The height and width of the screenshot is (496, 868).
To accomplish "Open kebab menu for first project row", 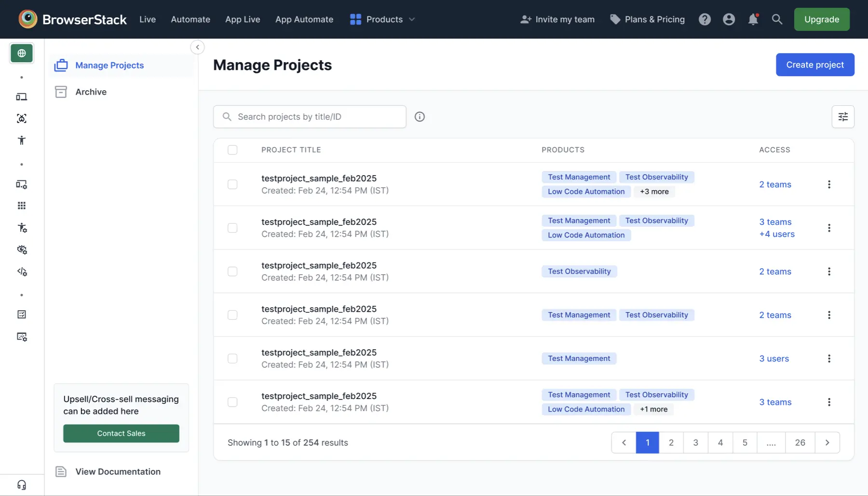I will click(829, 184).
